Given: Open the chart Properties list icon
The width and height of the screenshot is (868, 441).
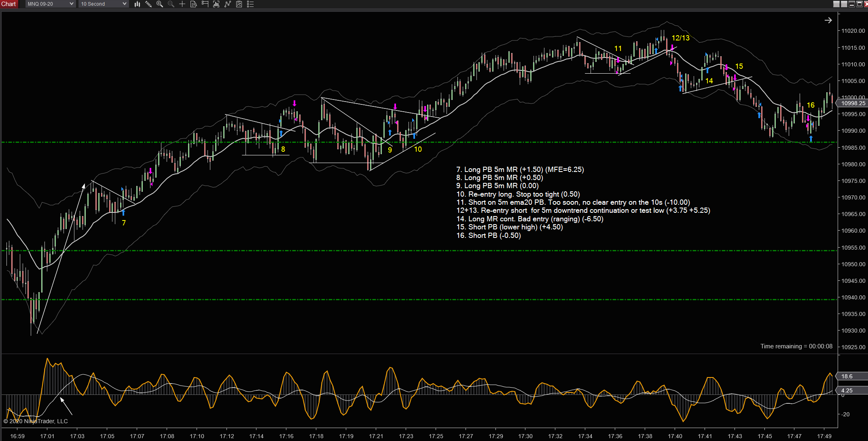Looking at the screenshot, I should point(250,4).
